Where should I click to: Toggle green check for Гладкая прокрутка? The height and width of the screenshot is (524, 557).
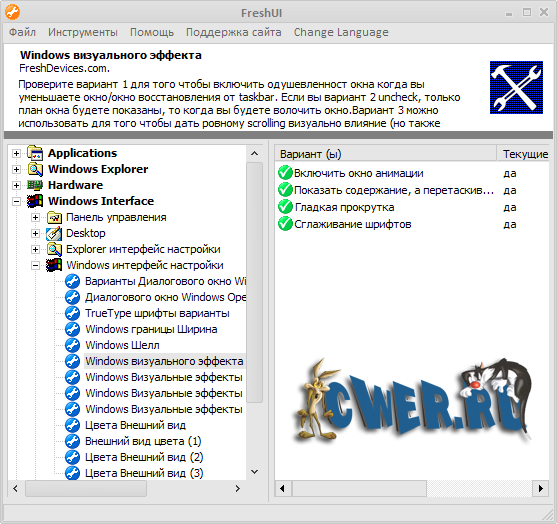pos(285,207)
